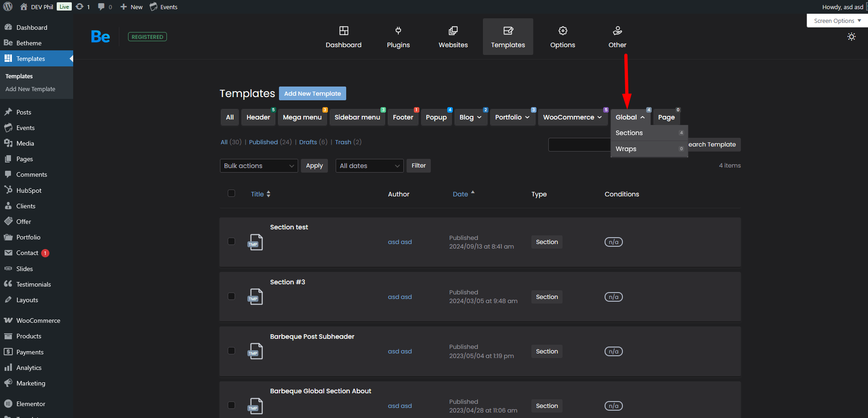Click the Be logo in the Betheme header

[x=100, y=37]
